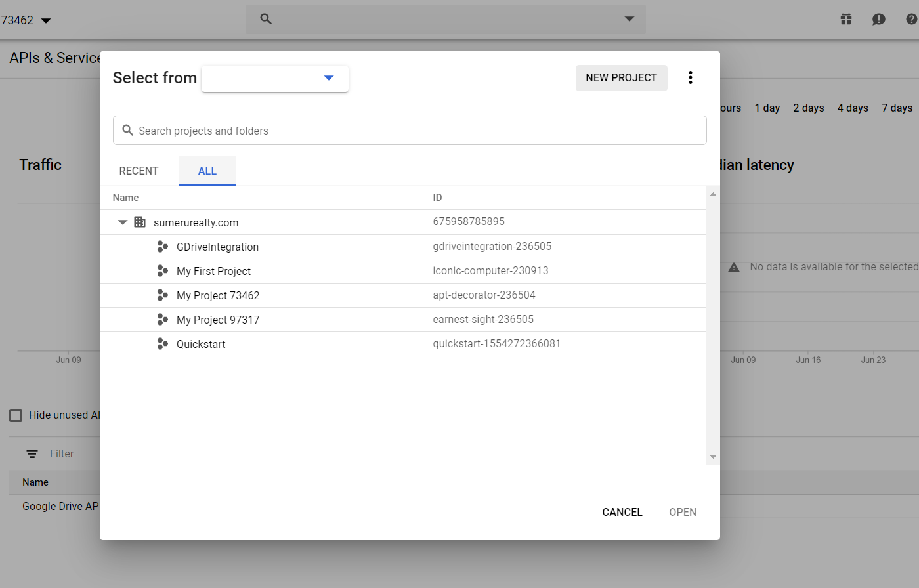This screenshot has height=588, width=919.
Task: Open the Select from organization dropdown
Action: point(275,78)
